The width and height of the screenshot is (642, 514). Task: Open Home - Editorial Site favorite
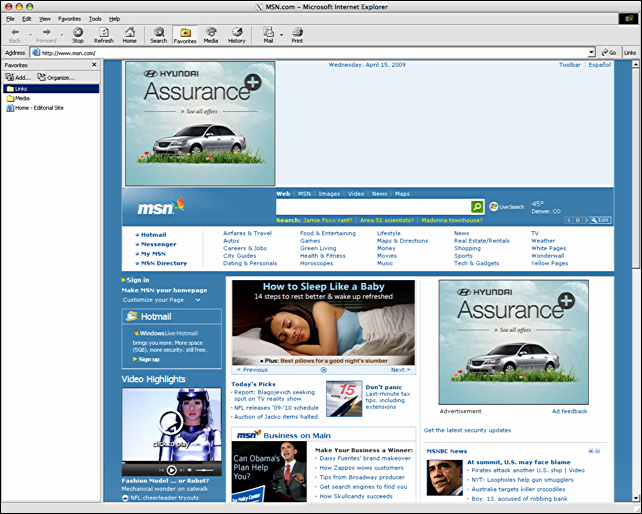tap(35, 108)
